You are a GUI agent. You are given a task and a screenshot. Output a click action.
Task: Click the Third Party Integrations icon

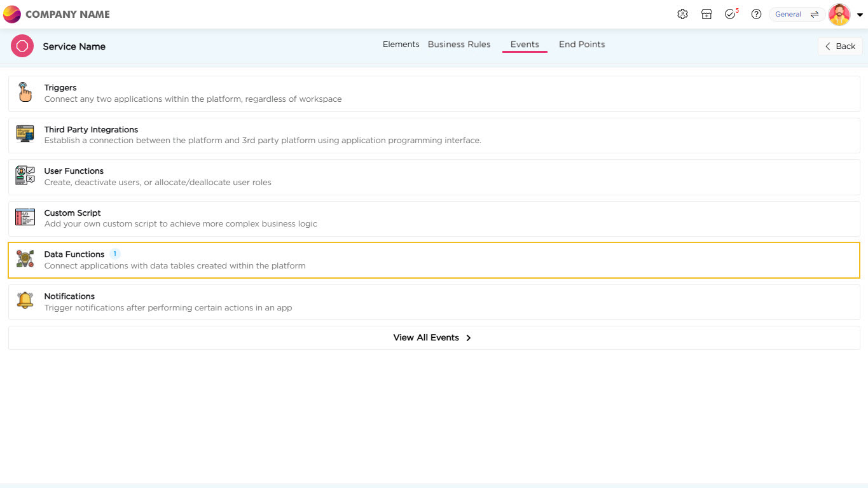[x=25, y=134]
